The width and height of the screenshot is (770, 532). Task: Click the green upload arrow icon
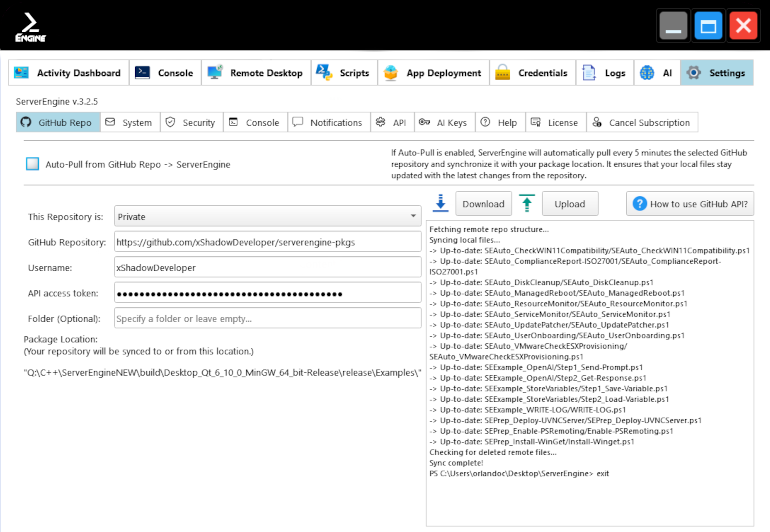pyautogui.click(x=527, y=203)
